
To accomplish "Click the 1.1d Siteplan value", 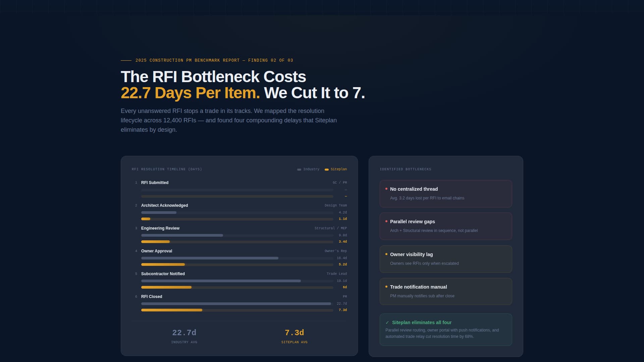I will (343, 219).
